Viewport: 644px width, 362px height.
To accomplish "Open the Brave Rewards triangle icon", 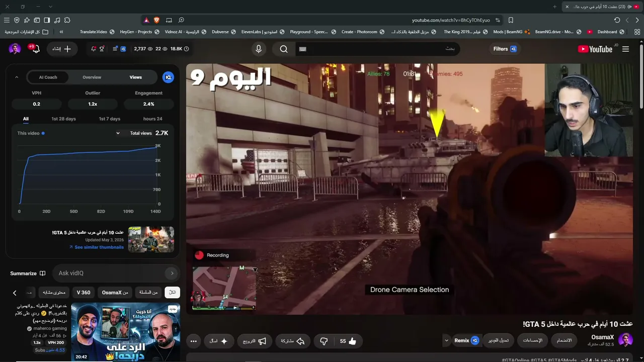I will pos(146,20).
